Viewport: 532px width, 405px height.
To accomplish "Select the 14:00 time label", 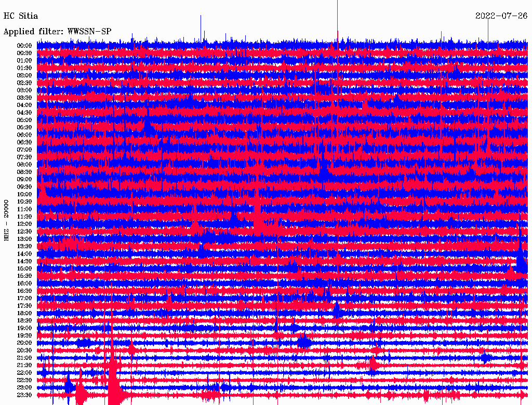I will [x=24, y=254].
